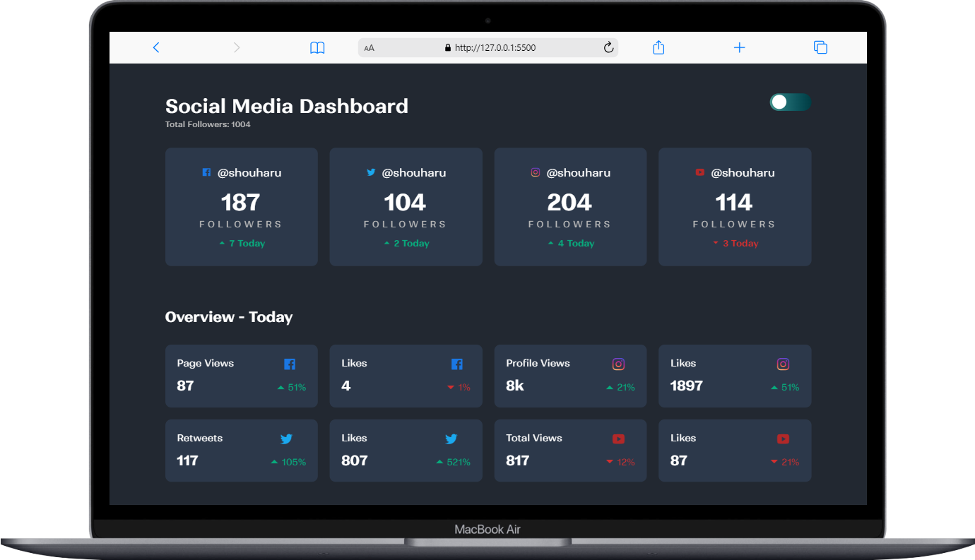Click the Total Followers: 1004 text

(208, 124)
